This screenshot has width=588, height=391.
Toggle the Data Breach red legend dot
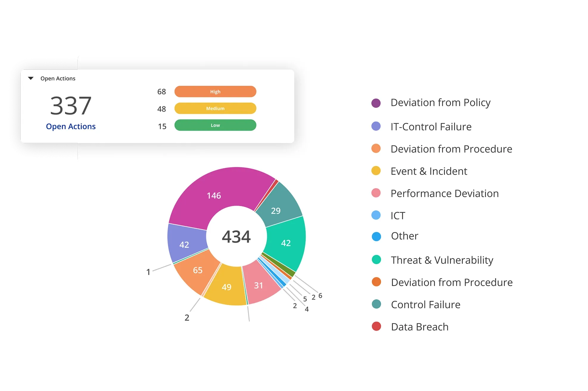(x=376, y=326)
